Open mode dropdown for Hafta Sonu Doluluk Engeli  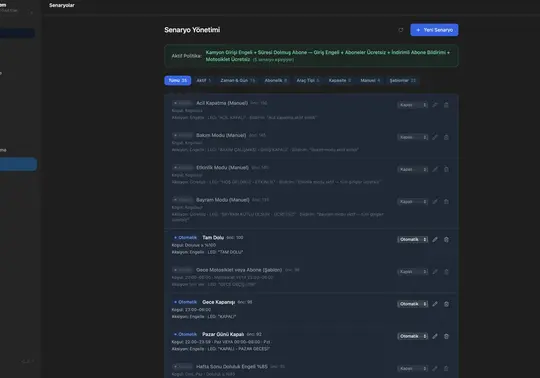click(413, 368)
